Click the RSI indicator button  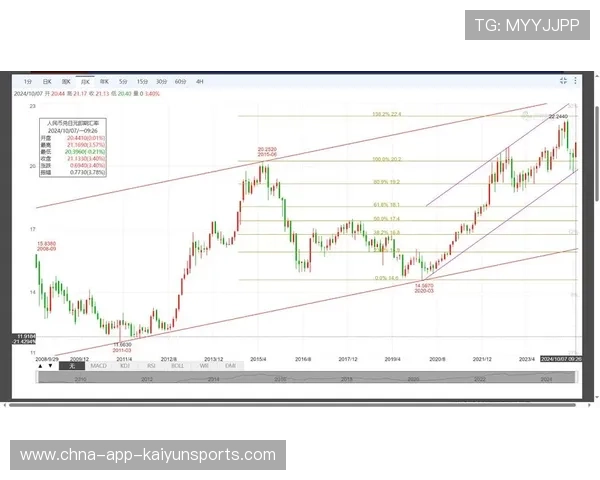pyautogui.click(x=151, y=366)
